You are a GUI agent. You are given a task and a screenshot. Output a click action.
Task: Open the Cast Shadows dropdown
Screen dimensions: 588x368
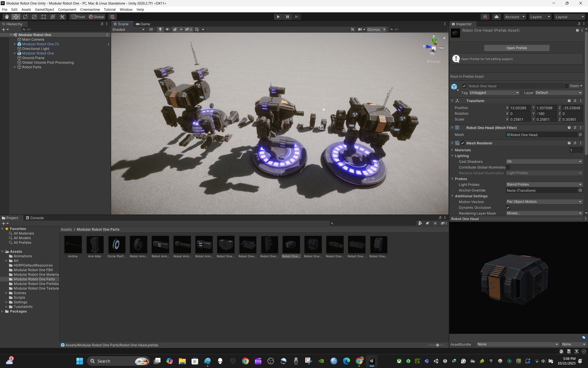point(544,162)
